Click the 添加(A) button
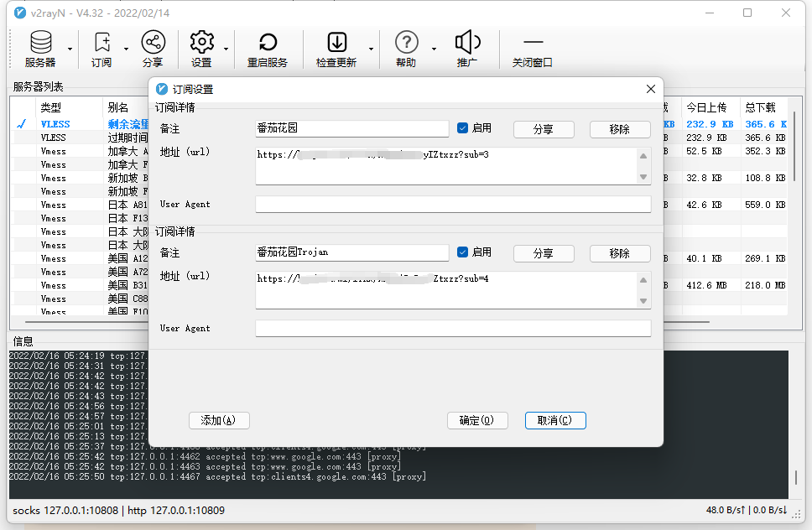The width and height of the screenshot is (812, 530). pyautogui.click(x=212, y=420)
